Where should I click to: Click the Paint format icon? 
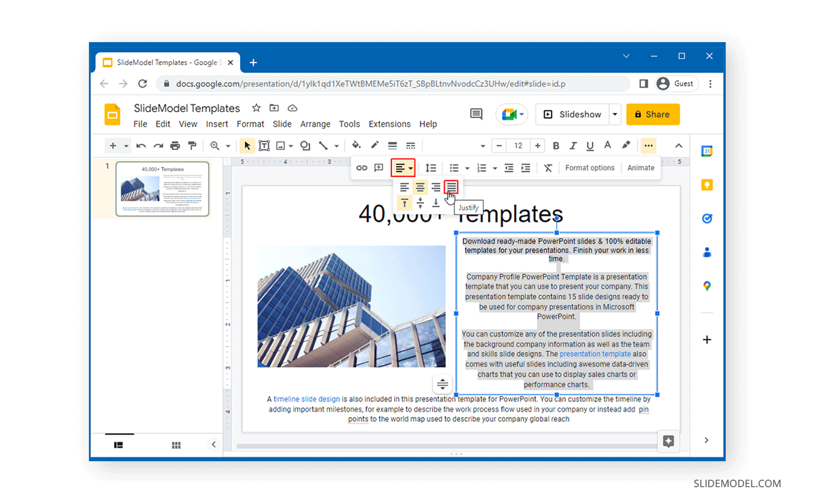191,145
